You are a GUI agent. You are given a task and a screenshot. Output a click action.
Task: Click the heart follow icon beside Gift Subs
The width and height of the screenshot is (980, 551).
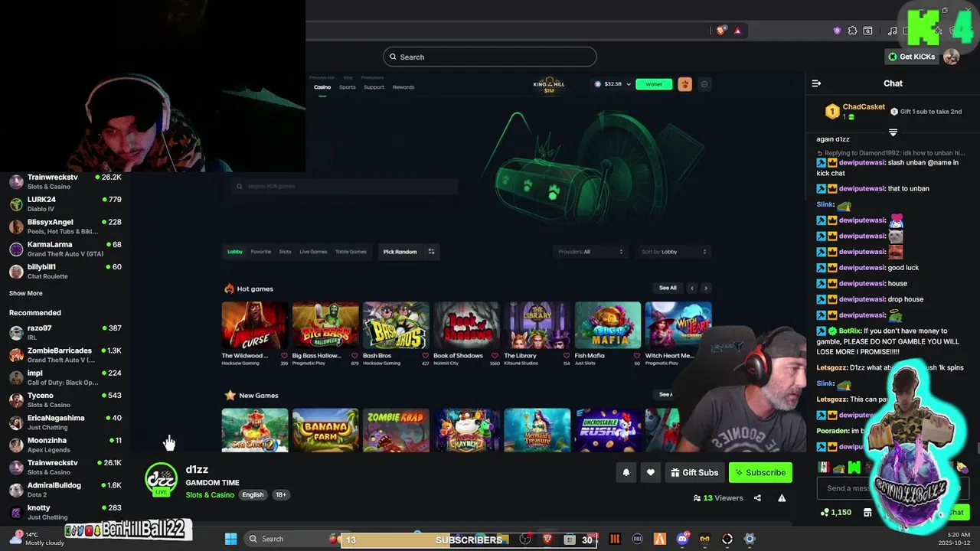[651, 473]
